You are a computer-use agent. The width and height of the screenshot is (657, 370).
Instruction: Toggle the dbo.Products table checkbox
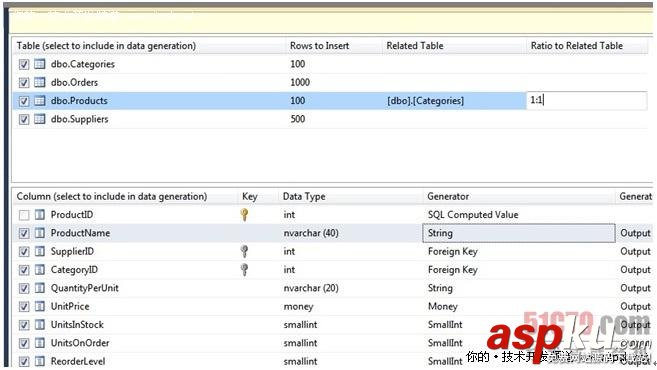click(24, 101)
